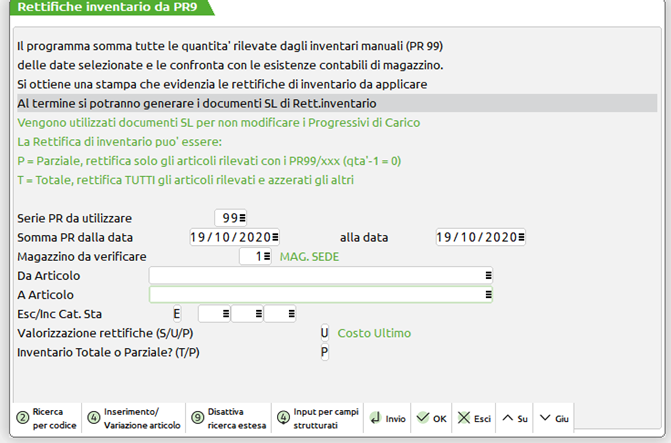Select the Valorizzazione rettifiche U field
The height and width of the screenshot is (443, 671).
(324, 333)
